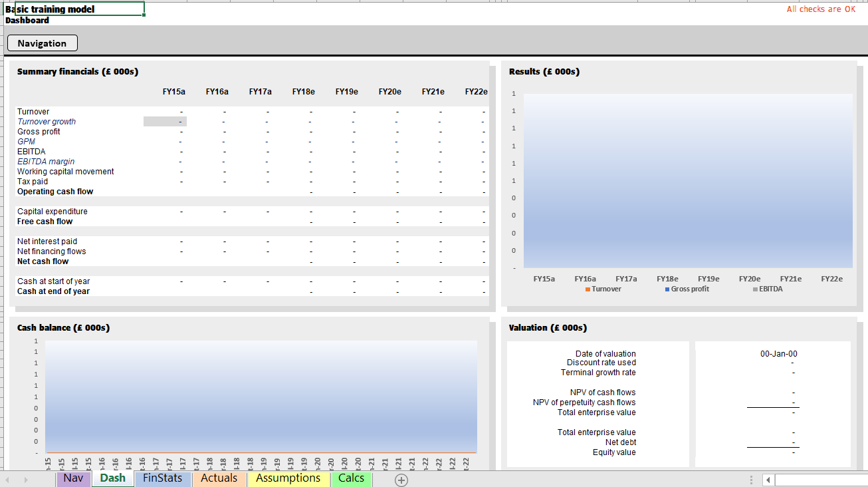
Task: Click the Results chart area
Action: [x=688, y=180]
